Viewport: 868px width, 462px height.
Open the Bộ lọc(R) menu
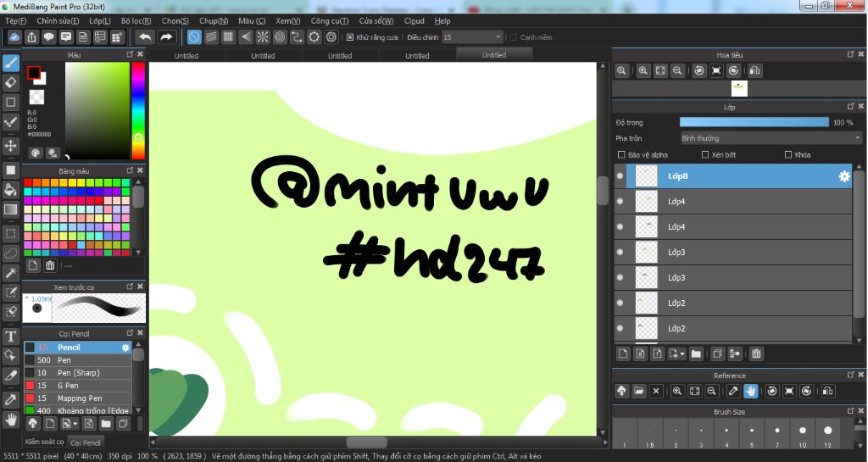point(136,21)
